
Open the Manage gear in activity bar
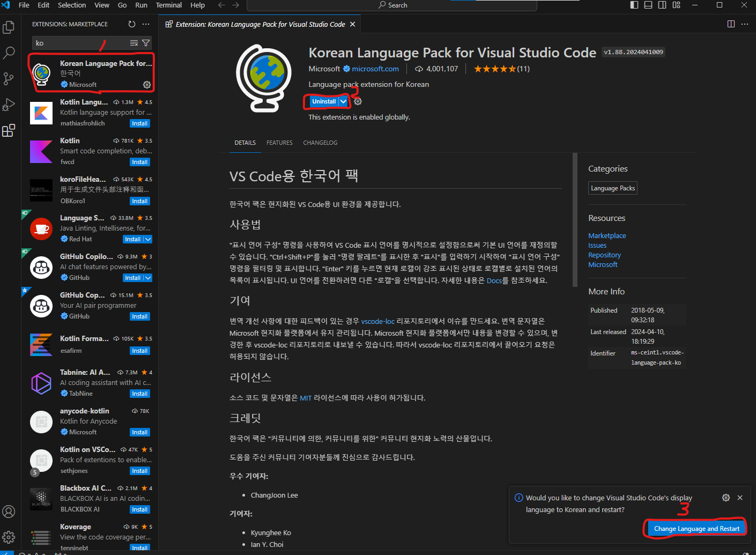(x=9, y=537)
